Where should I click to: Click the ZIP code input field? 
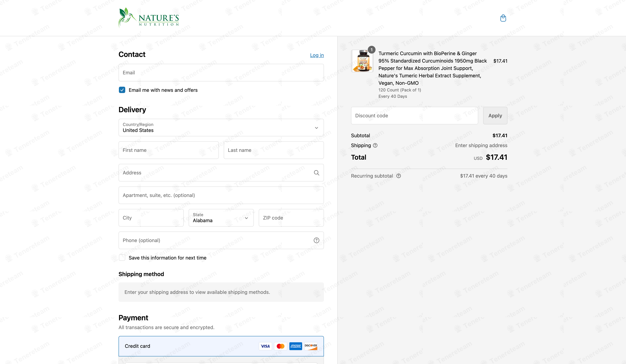pyautogui.click(x=291, y=218)
